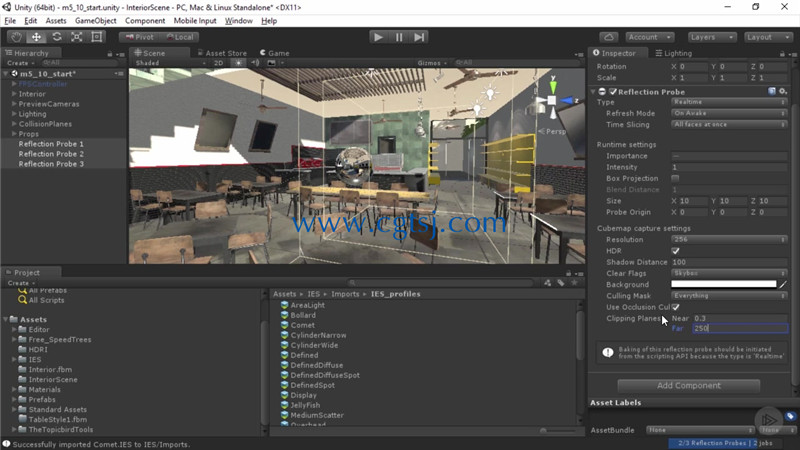Click the Search by Label icon in Project
Viewport: 800px width, 450px height.
pos(561,282)
